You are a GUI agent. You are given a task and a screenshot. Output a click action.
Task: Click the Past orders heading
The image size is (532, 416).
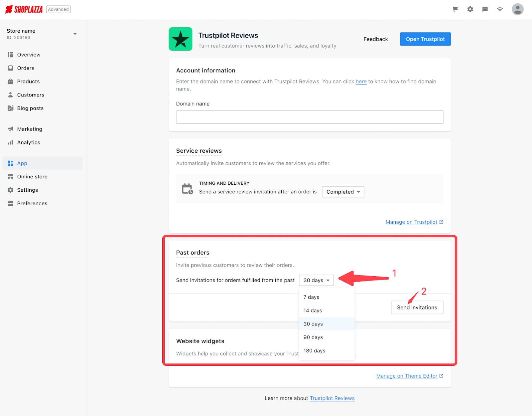193,253
